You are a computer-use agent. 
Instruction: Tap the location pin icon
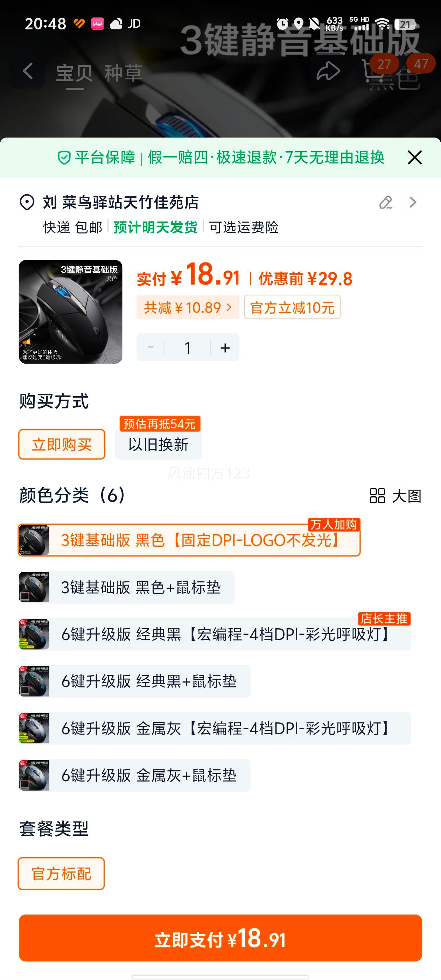[27, 202]
